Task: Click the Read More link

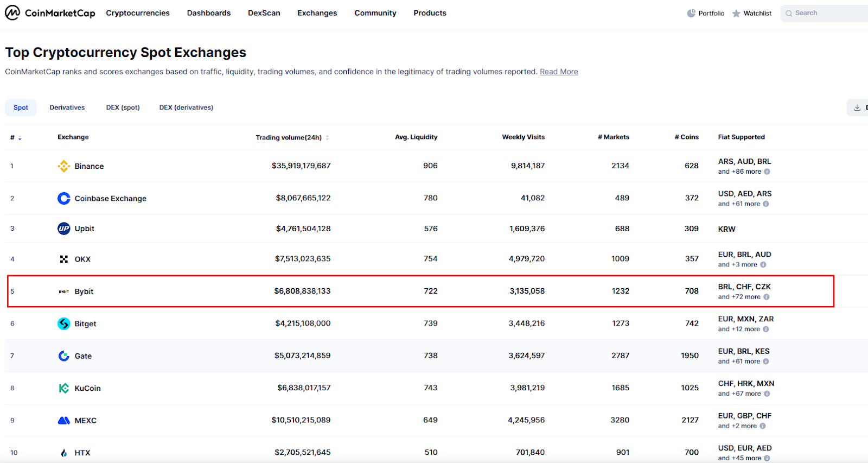Action: click(559, 72)
